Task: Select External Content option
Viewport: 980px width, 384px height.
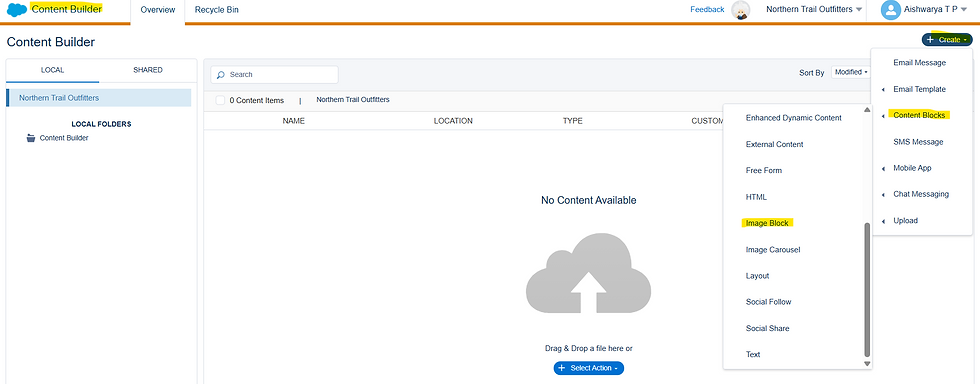Action: pos(774,144)
